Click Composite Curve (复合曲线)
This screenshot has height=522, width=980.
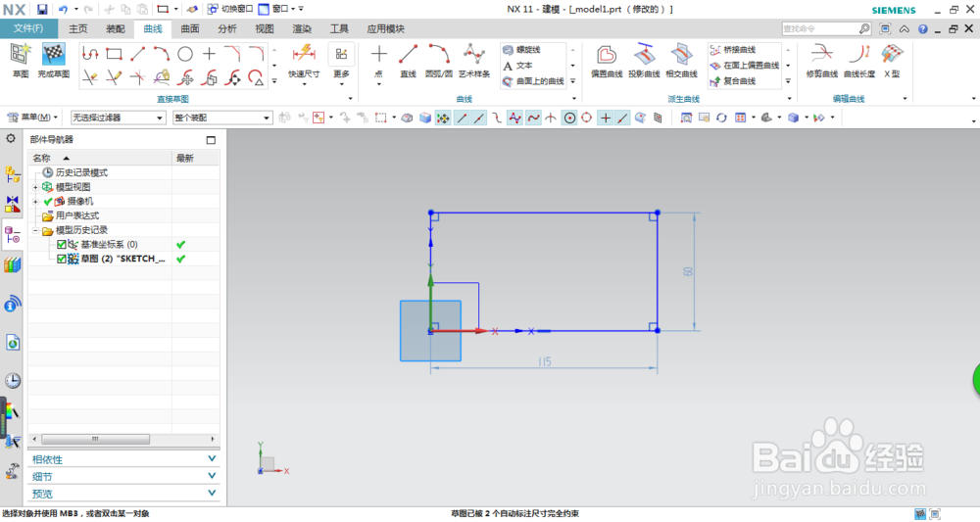(x=733, y=81)
